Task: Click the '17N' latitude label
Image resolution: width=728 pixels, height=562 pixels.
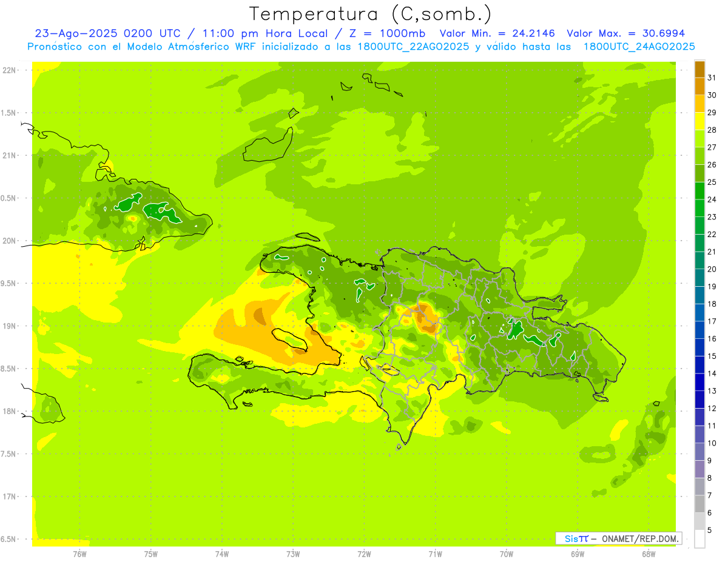Action: tap(9, 497)
